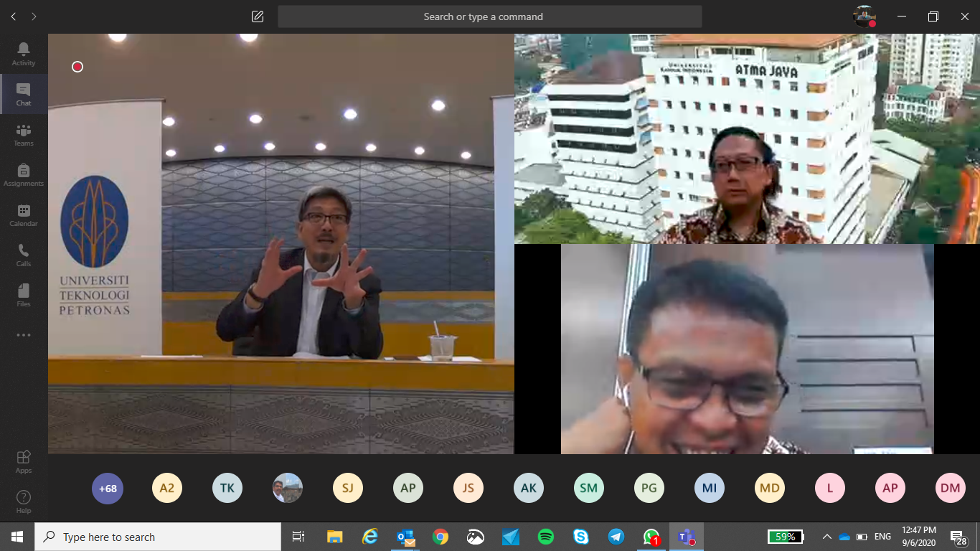
Task: Open the More options ellipsis in sidebar
Action: (x=24, y=334)
